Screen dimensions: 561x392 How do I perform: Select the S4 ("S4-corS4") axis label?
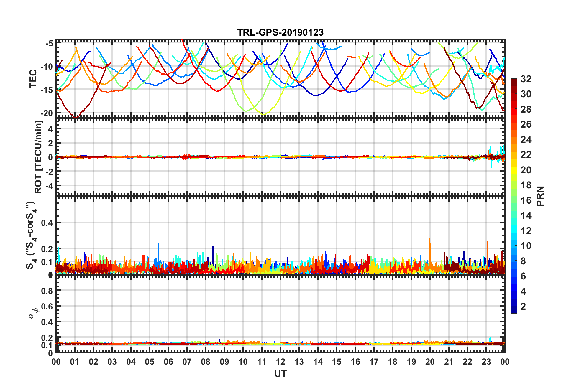click(x=31, y=235)
